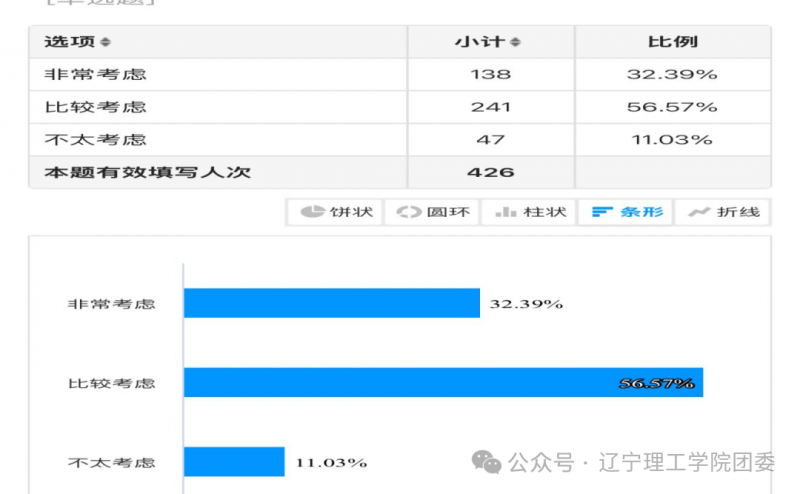The width and height of the screenshot is (800, 494).
Task: Click the 不太考虑 table row label
Action: click(95, 140)
